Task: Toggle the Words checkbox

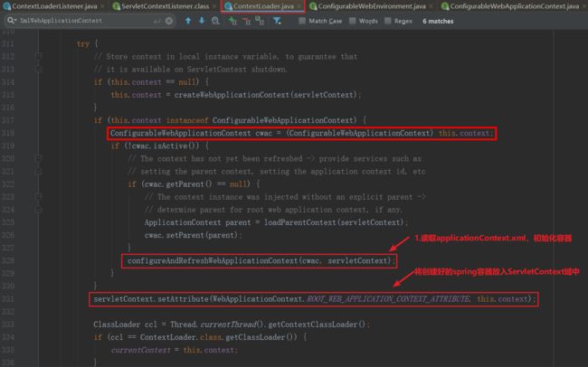Action: point(352,21)
